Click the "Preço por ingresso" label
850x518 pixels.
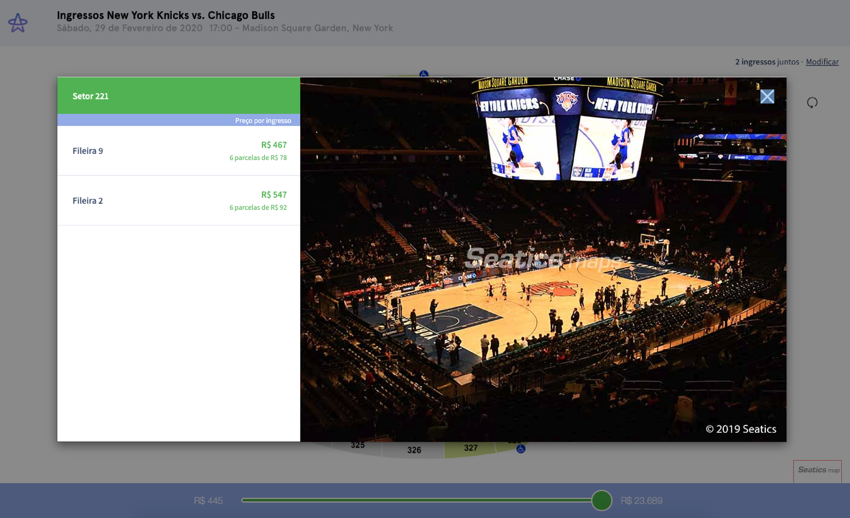pyautogui.click(x=263, y=120)
